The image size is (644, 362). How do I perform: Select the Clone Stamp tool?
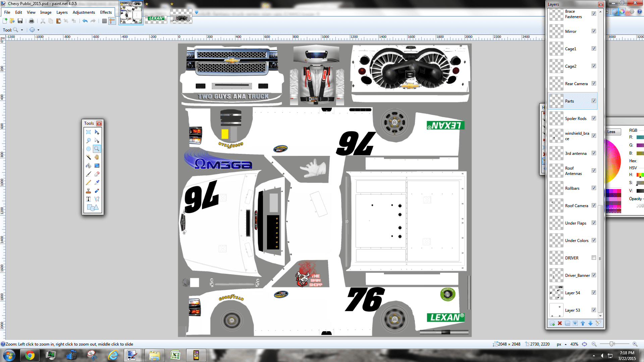(89, 191)
